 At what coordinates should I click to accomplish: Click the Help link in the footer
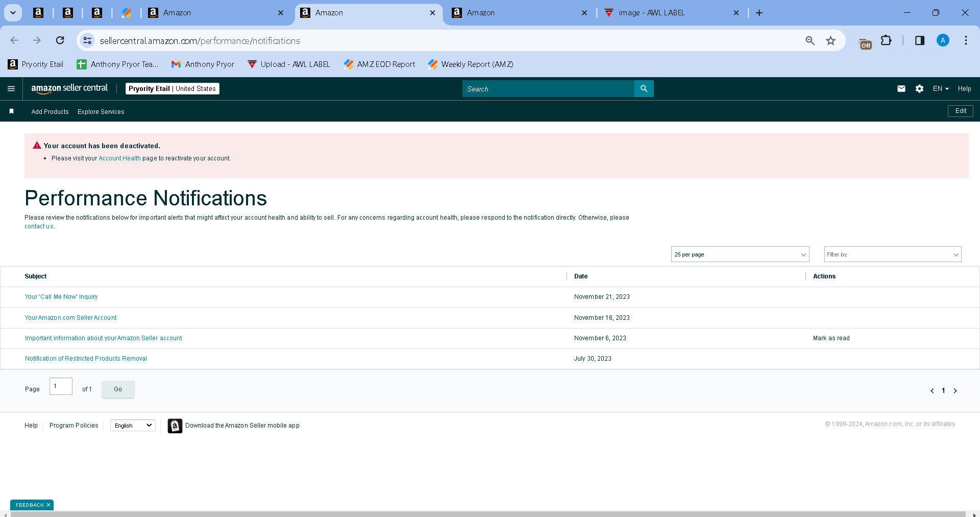coord(31,426)
